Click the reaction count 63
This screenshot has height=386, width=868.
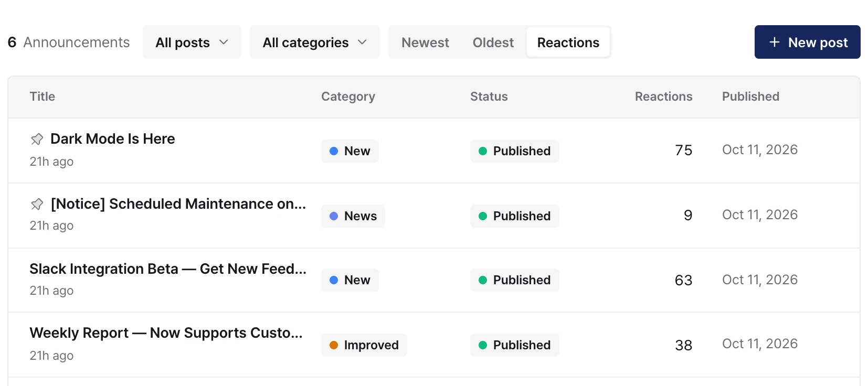(684, 280)
